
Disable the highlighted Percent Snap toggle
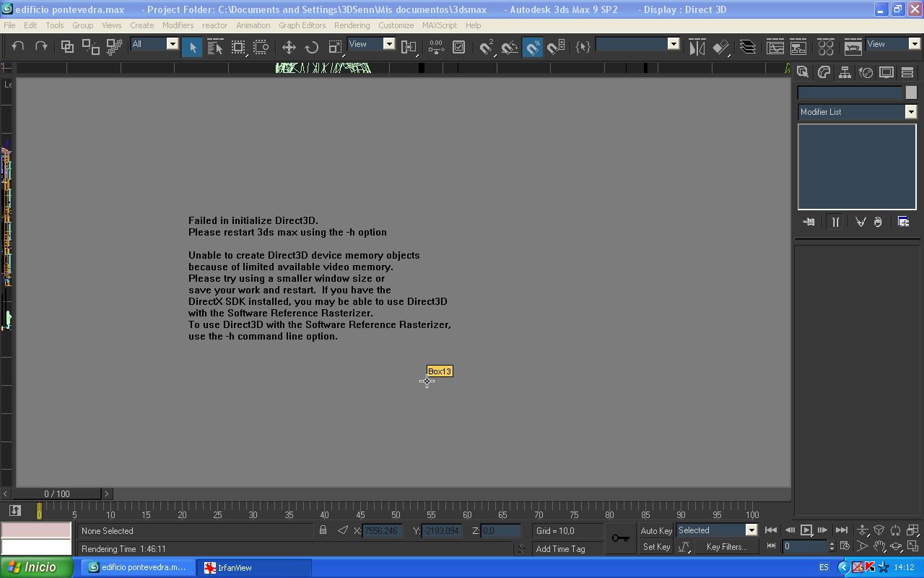pyautogui.click(x=533, y=47)
